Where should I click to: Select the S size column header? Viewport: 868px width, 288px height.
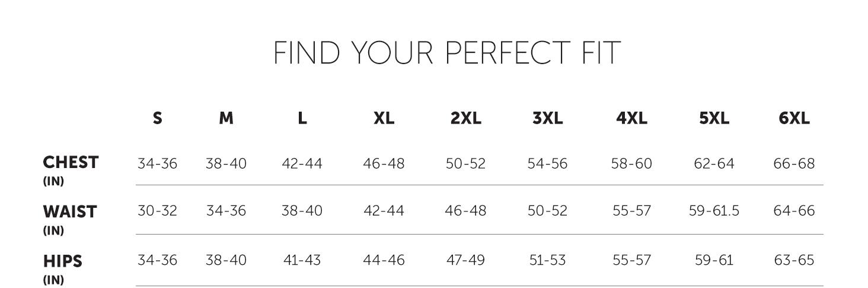click(157, 118)
